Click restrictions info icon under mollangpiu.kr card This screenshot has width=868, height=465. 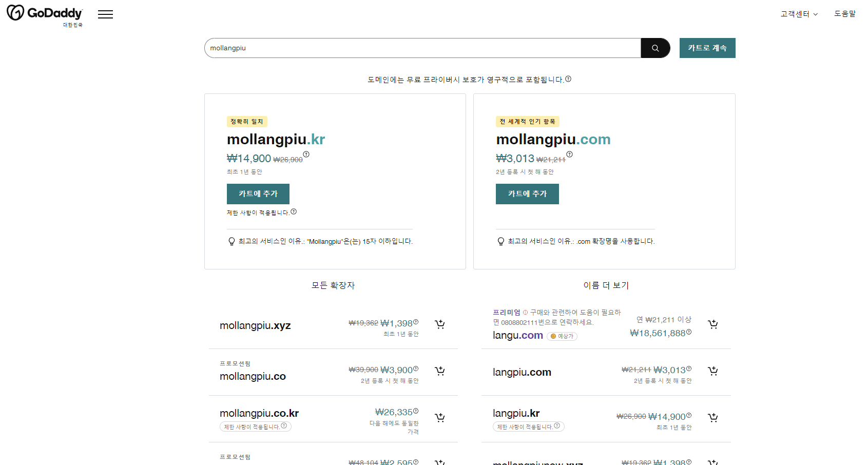[294, 211]
